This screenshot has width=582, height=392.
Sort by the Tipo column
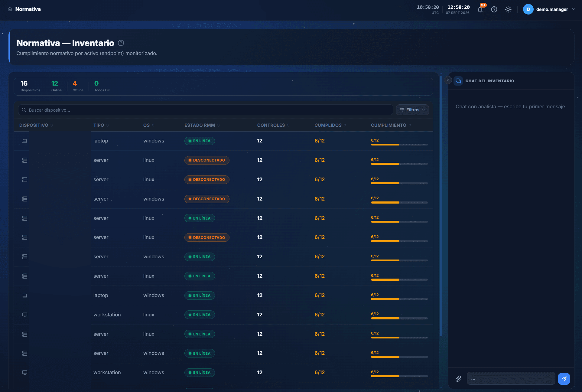point(101,125)
